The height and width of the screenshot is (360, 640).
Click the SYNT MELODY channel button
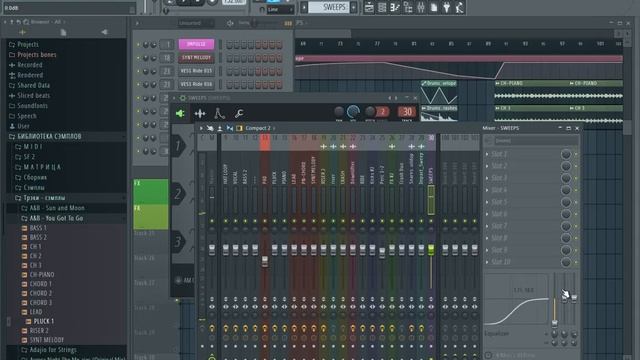coord(196,58)
